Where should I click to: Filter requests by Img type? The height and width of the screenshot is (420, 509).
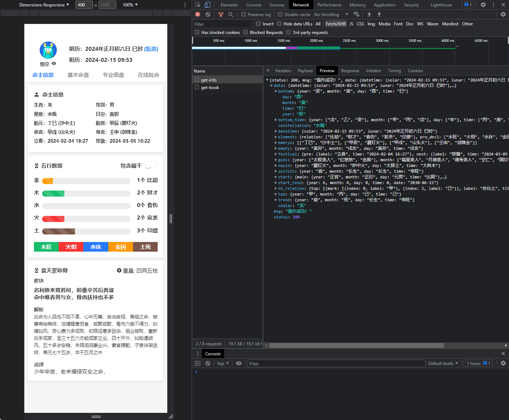pyautogui.click(x=371, y=24)
